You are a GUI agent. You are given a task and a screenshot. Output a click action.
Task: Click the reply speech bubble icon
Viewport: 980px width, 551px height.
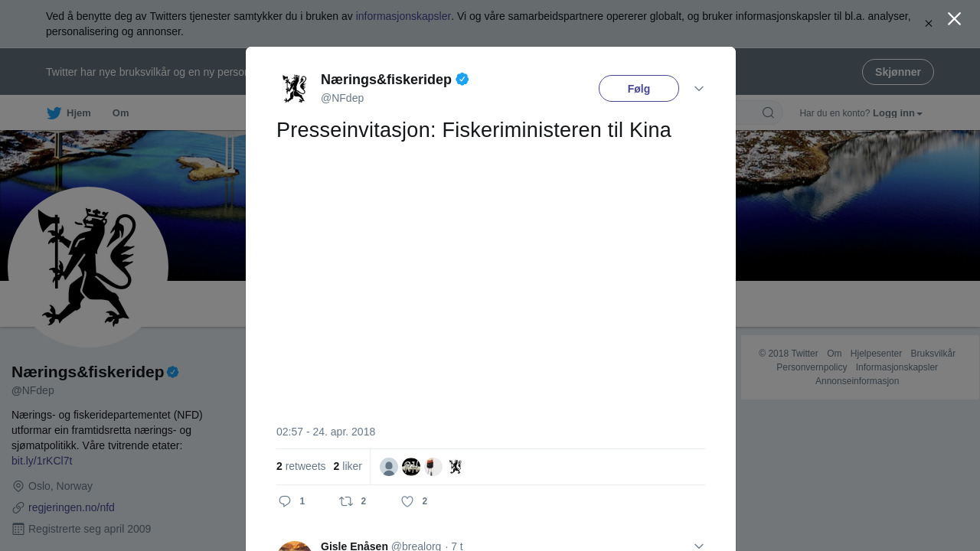(x=285, y=501)
